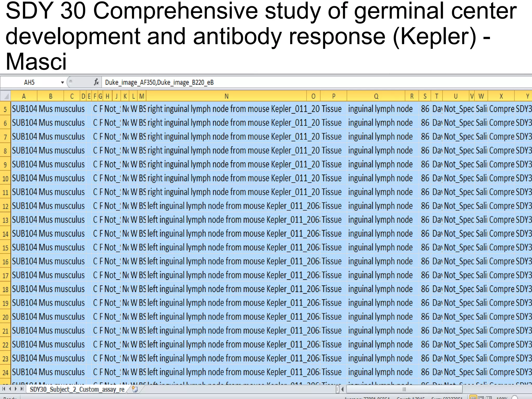Select column T header
The width and height of the screenshot is (532, 399).
point(437,96)
